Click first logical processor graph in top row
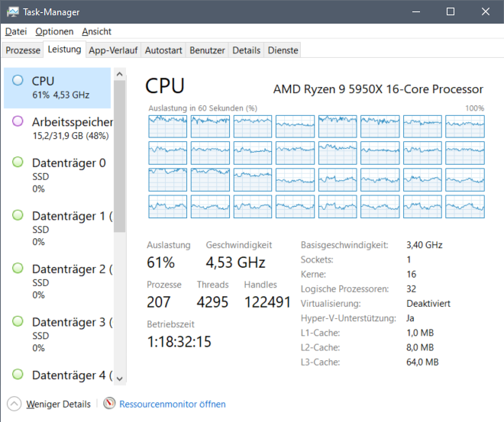The image size is (504, 422). [x=167, y=127]
